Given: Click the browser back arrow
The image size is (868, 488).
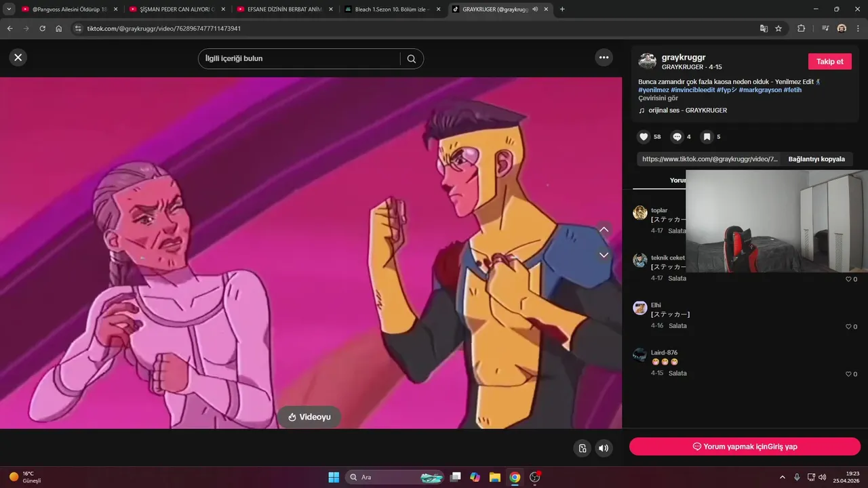Looking at the screenshot, I should (9, 28).
